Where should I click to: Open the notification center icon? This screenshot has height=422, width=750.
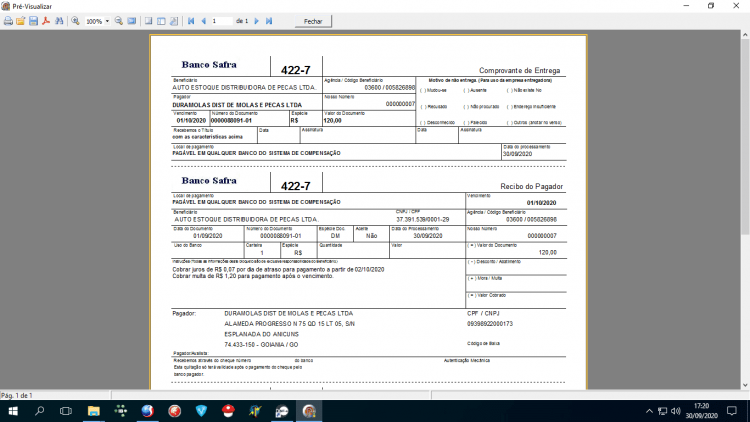(732, 411)
